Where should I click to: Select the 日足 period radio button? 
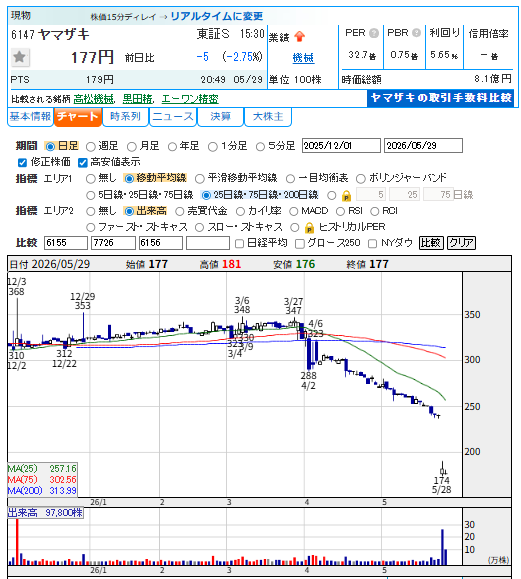[x=50, y=147]
